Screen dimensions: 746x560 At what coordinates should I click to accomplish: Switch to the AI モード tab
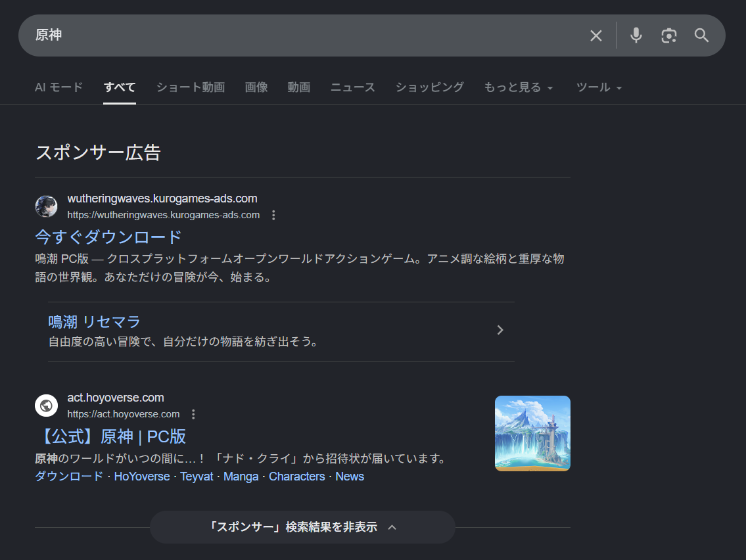click(59, 87)
